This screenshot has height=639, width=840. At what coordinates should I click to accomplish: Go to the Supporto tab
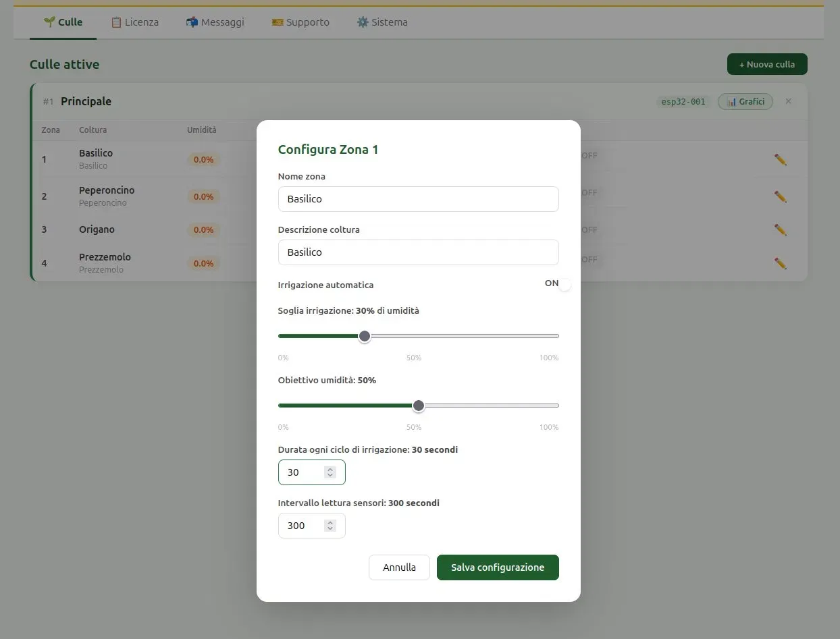[300, 22]
